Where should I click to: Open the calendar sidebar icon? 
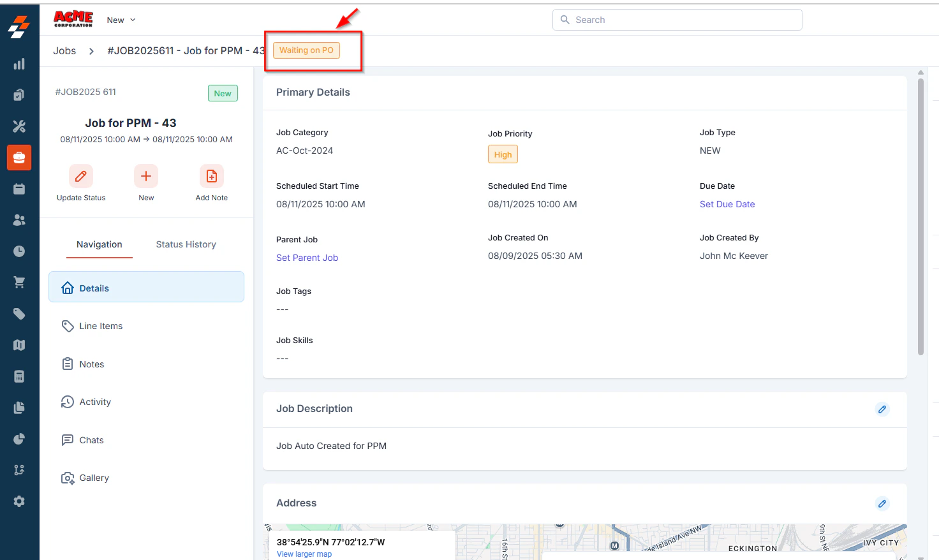click(x=19, y=189)
